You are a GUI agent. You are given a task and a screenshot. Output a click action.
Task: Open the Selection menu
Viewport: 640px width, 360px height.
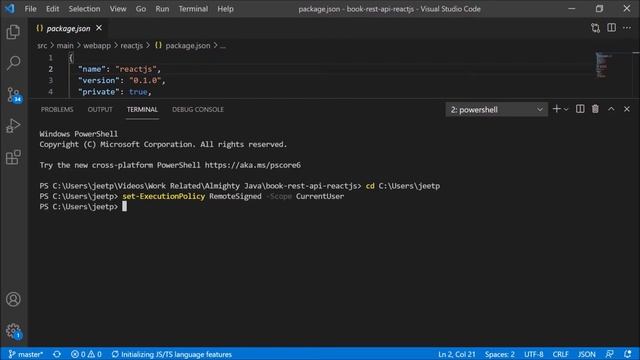coord(84,9)
